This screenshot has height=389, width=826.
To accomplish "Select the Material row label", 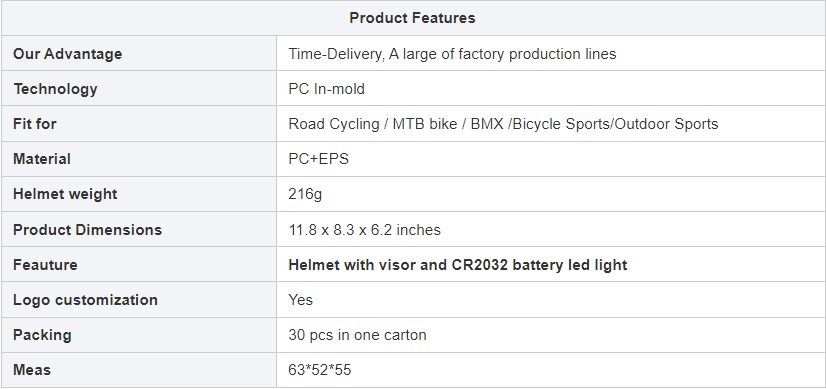I will click(42, 159).
